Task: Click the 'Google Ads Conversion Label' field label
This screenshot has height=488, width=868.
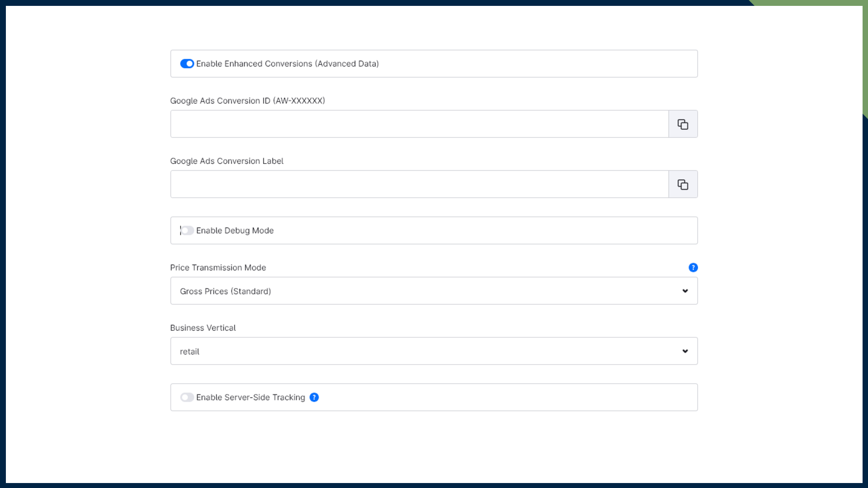Action: 226,161
